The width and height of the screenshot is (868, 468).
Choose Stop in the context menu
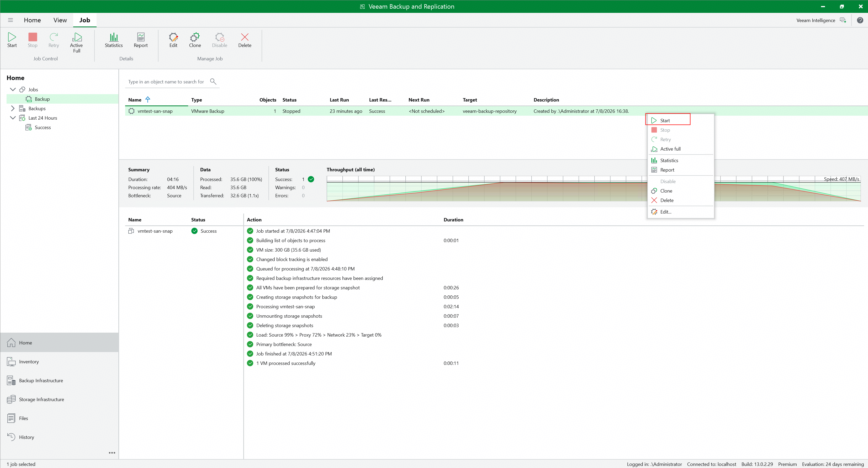click(x=681, y=130)
